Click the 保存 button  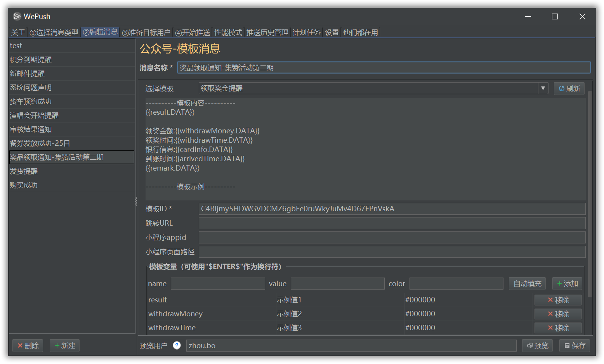[x=575, y=345]
